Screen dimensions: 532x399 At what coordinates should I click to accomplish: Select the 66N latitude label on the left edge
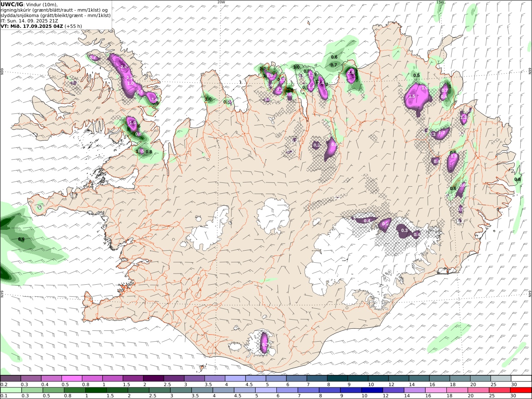coord(2,71)
